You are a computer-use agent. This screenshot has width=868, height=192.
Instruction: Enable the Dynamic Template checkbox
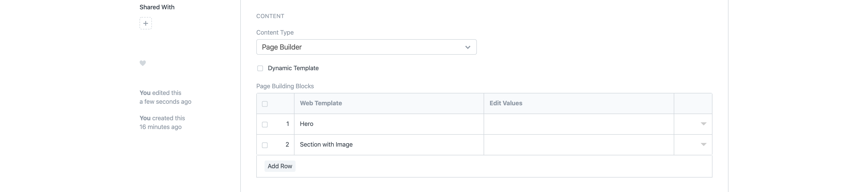pyautogui.click(x=260, y=68)
